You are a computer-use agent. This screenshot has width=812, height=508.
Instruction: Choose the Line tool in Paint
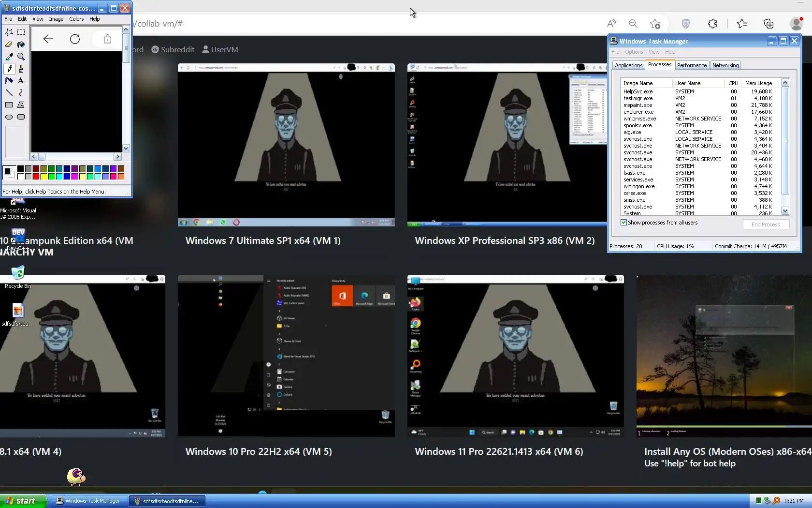(9, 93)
